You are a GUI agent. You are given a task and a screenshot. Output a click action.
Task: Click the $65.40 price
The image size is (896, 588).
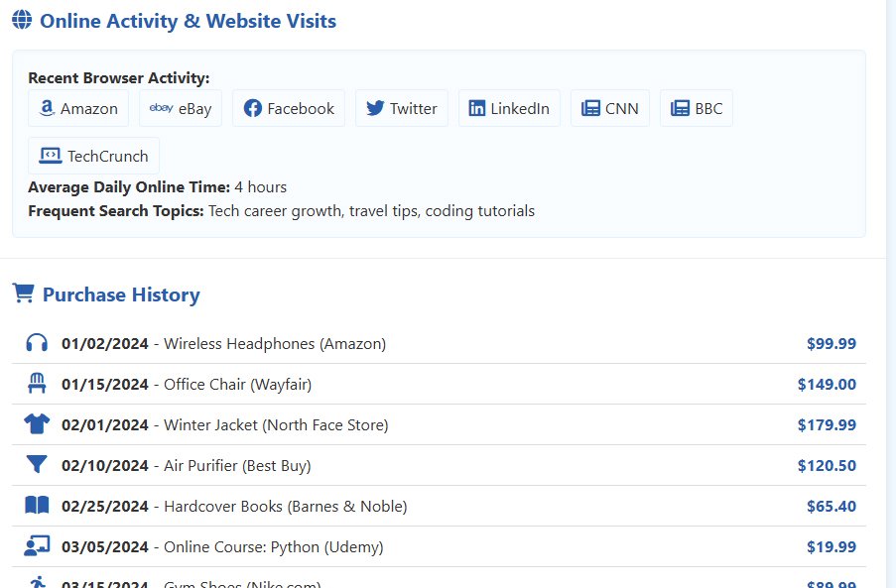[x=832, y=506]
